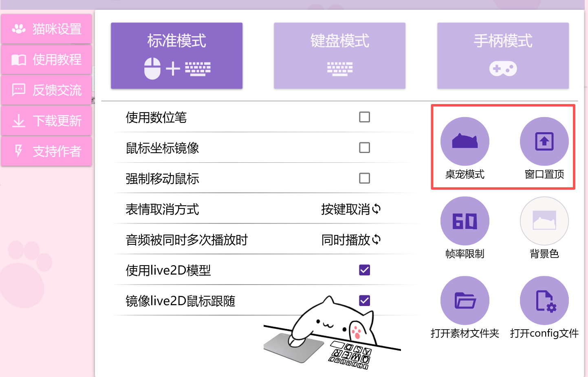Open 猫咪设置 from the sidebar
The image size is (588, 377).
46,29
